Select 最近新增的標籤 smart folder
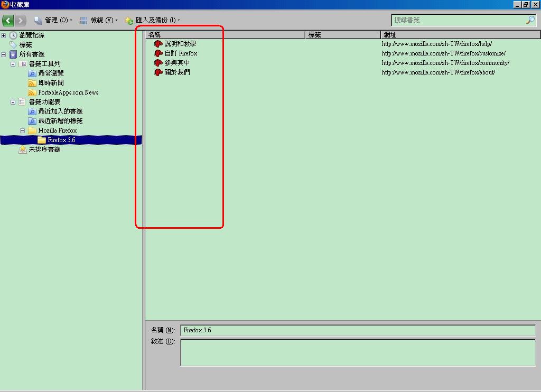The width and height of the screenshot is (541, 392). (x=60, y=121)
